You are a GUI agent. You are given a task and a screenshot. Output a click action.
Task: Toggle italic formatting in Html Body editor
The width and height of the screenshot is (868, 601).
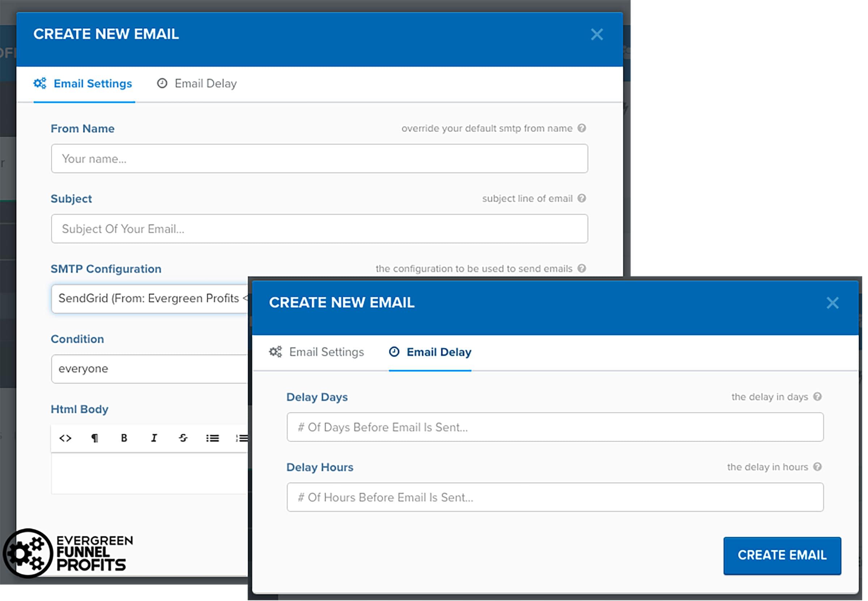[154, 438]
